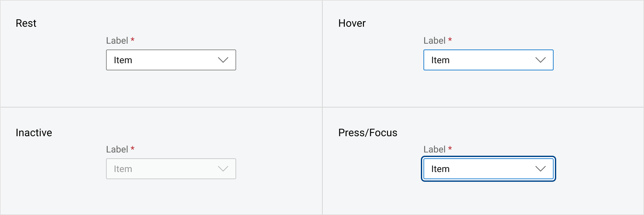Open the dropdown in the Press/Focus section
Viewport: 644px width, 215px height.
488,169
